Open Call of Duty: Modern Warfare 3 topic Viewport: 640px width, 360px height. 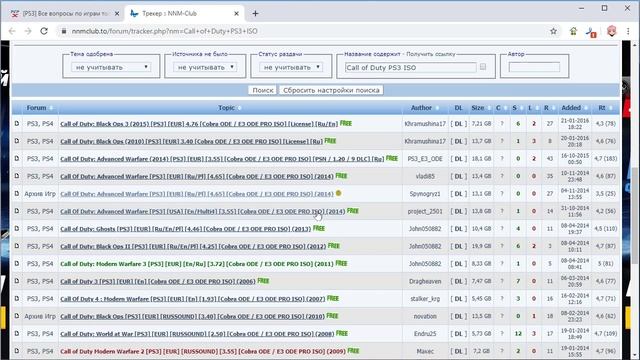click(197, 264)
